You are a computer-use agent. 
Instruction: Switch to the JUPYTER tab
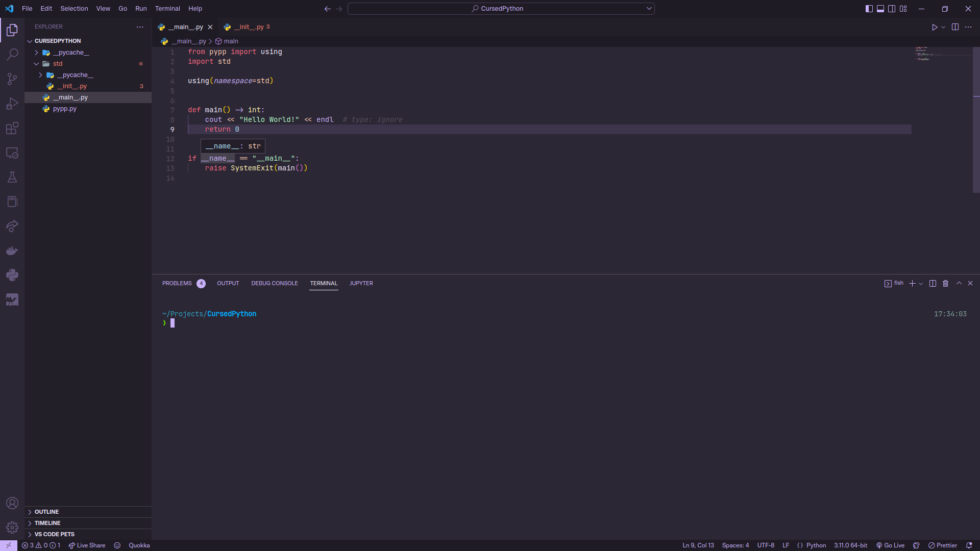[361, 283]
